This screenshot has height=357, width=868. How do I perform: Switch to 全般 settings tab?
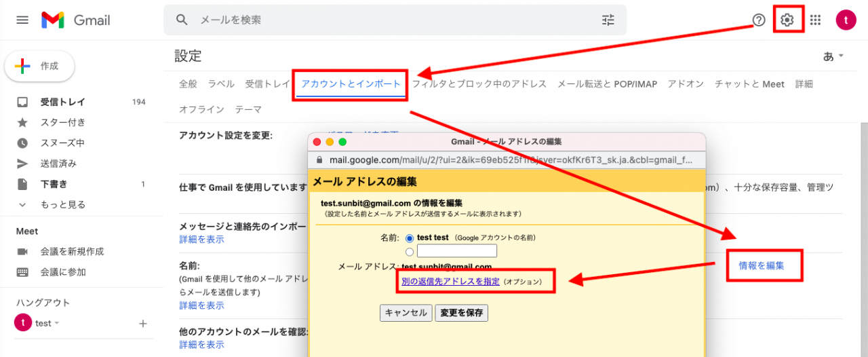[x=188, y=84]
